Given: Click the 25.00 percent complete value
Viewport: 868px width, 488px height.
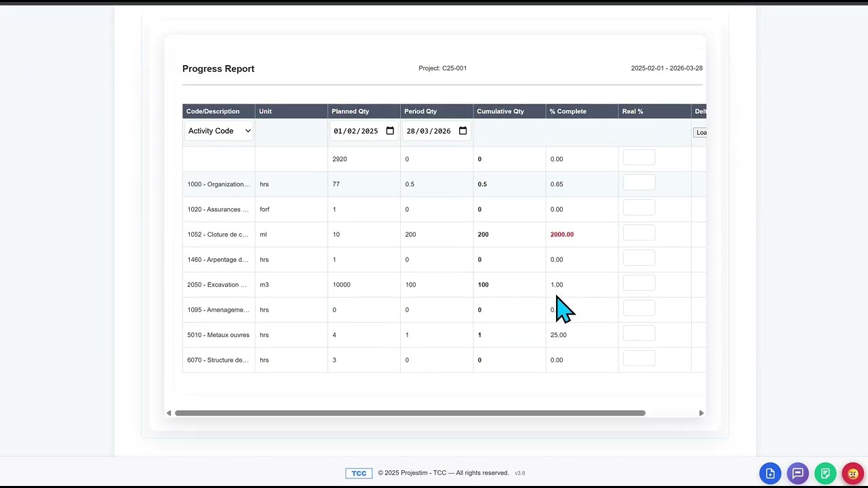Looking at the screenshot, I should tap(558, 335).
